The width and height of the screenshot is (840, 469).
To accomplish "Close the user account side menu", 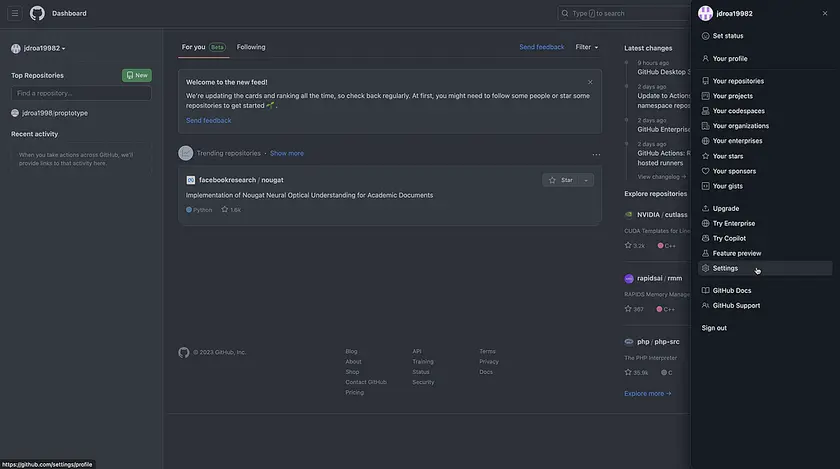I will pos(824,13).
